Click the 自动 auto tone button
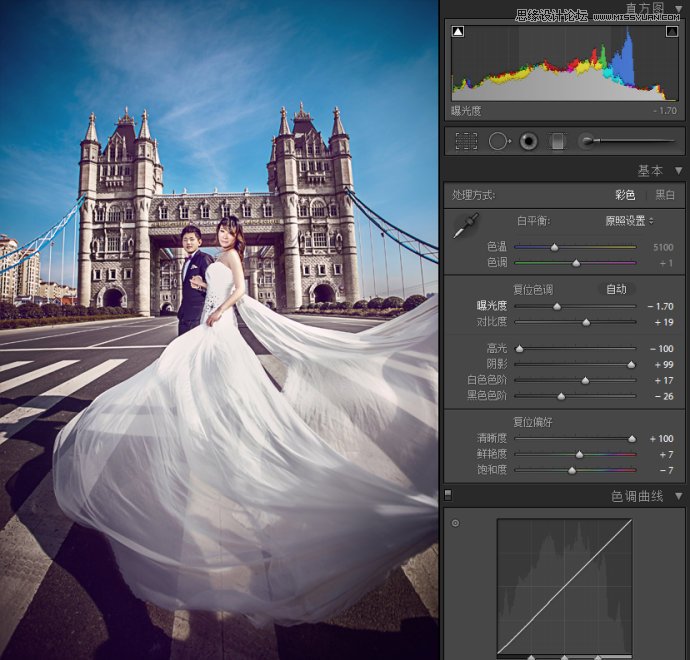 pyautogui.click(x=617, y=289)
